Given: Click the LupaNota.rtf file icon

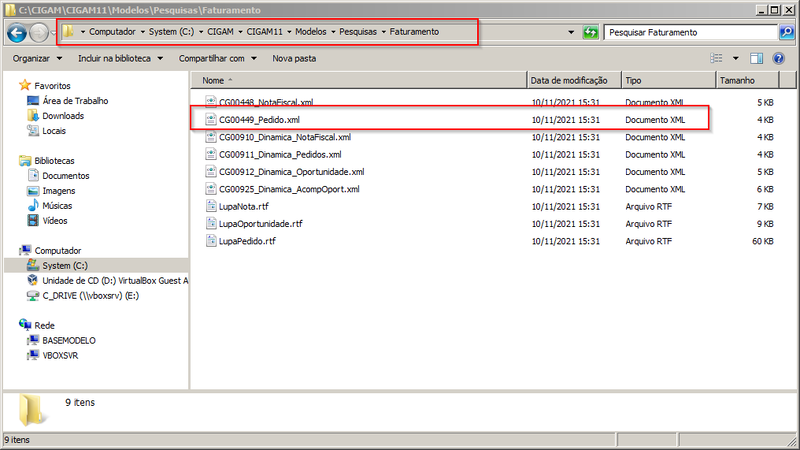Looking at the screenshot, I should tap(211, 206).
